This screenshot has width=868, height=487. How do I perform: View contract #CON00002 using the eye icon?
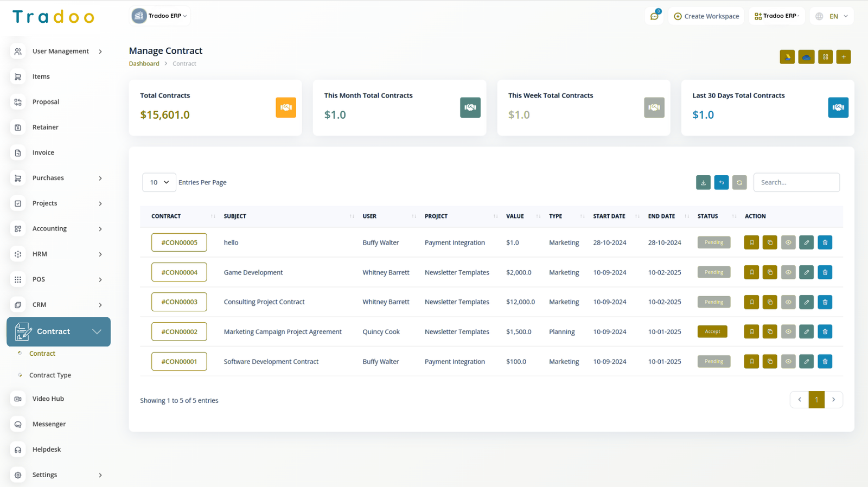pyautogui.click(x=788, y=332)
